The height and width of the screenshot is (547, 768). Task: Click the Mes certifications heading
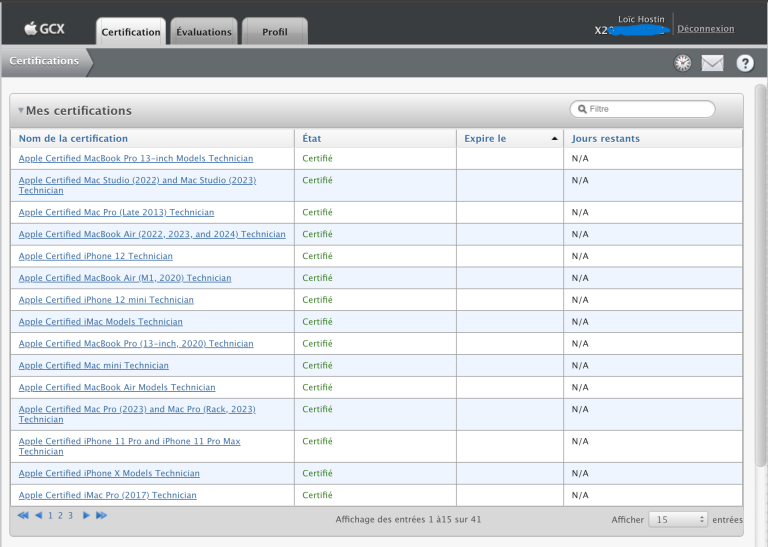point(79,111)
